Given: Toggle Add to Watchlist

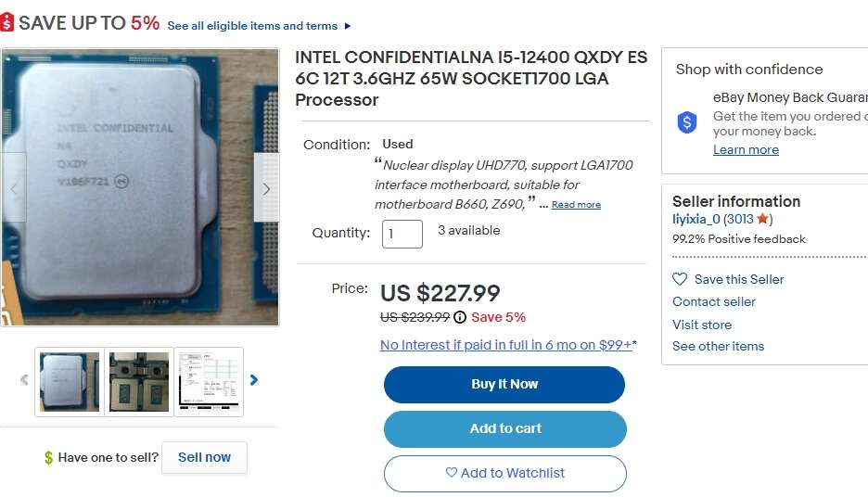Looking at the screenshot, I should pyautogui.click(x=504, y=473).
